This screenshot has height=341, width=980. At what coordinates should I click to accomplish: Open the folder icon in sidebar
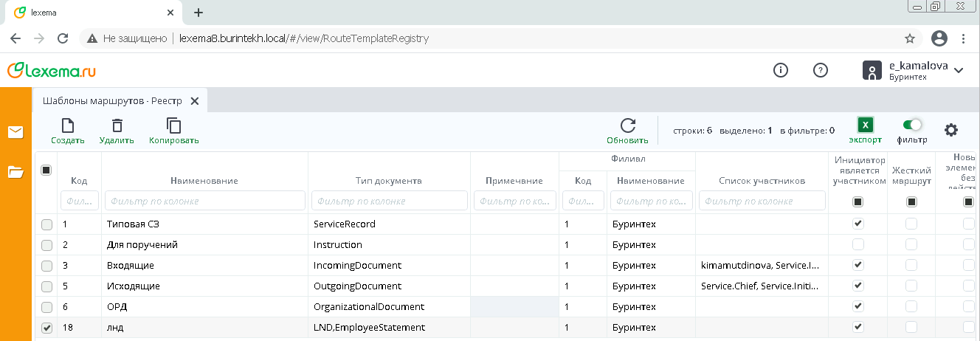[x=15, y=172]
